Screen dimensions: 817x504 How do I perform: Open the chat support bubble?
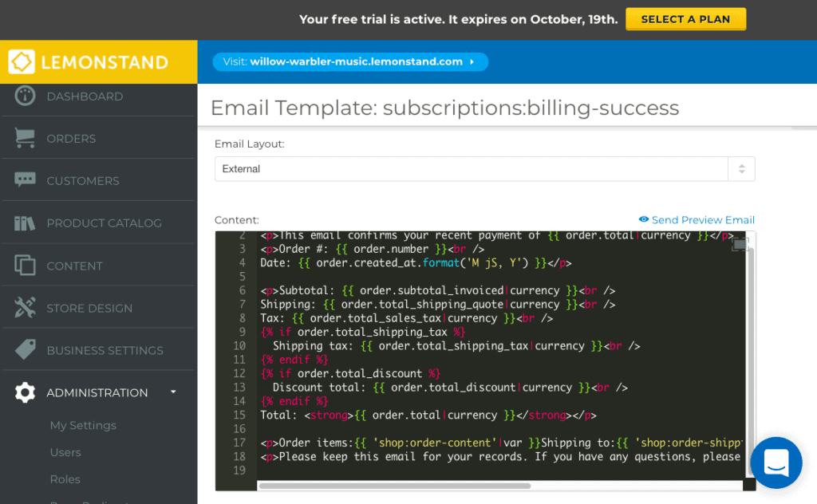click(x=776, y=463)
